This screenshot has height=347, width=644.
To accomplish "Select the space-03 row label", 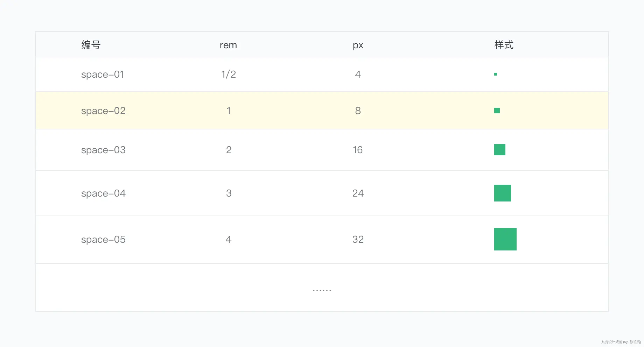I will coord(103,150).
